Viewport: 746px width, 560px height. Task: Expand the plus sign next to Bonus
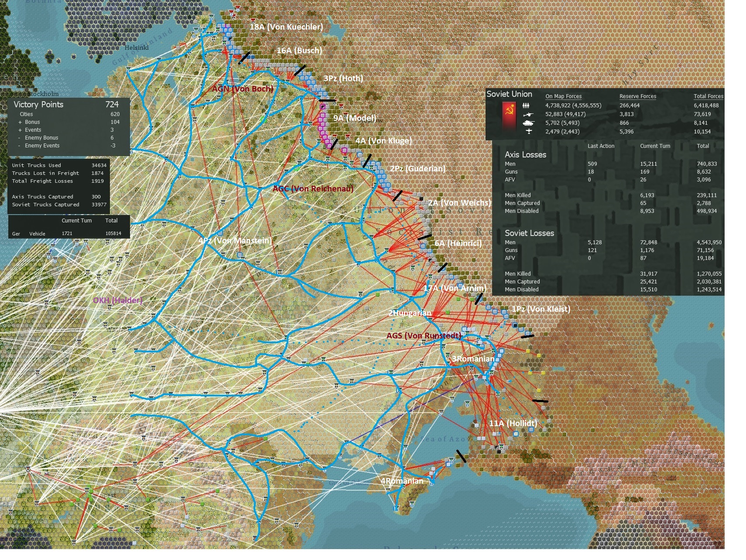[20, 122]
